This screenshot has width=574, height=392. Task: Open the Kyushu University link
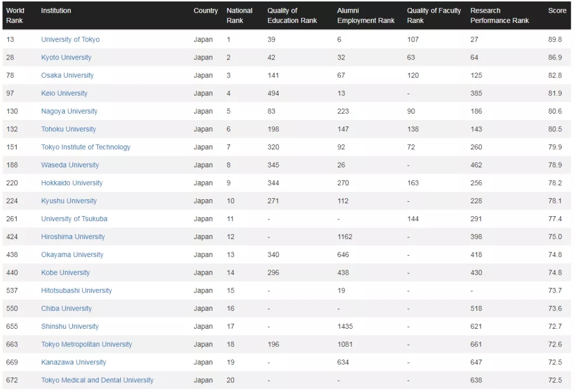pyautogui.click(x=69, y=201)
